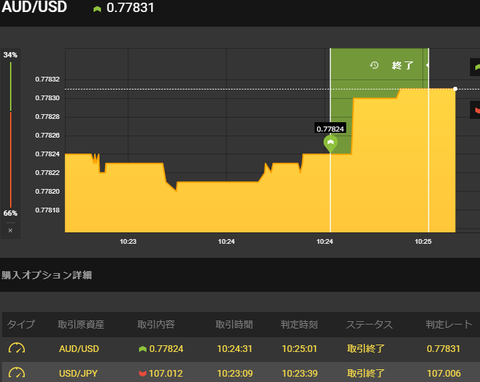Click the 取引原資産 column header

pyautogui.click(x=81, y=324)
